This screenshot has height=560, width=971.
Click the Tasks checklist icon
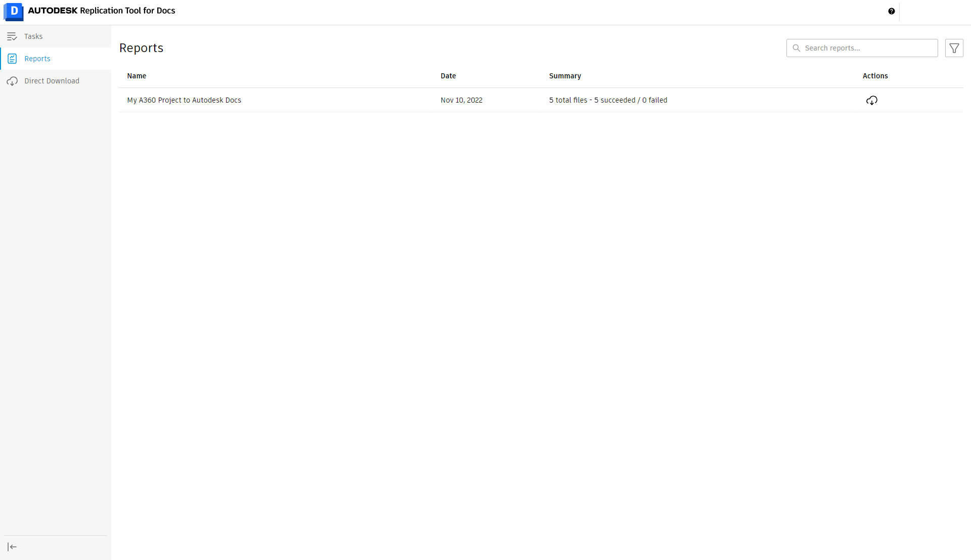(12, 36)
